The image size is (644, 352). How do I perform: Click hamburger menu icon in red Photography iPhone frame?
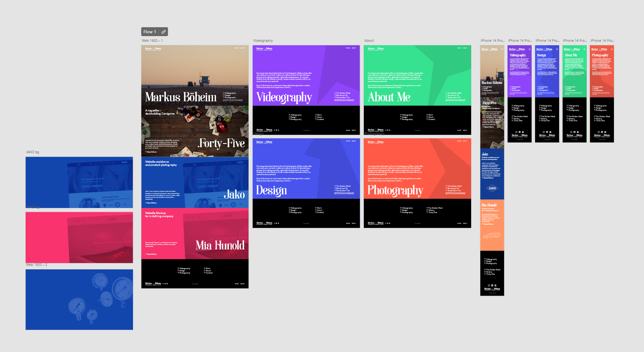pos(612,49)
